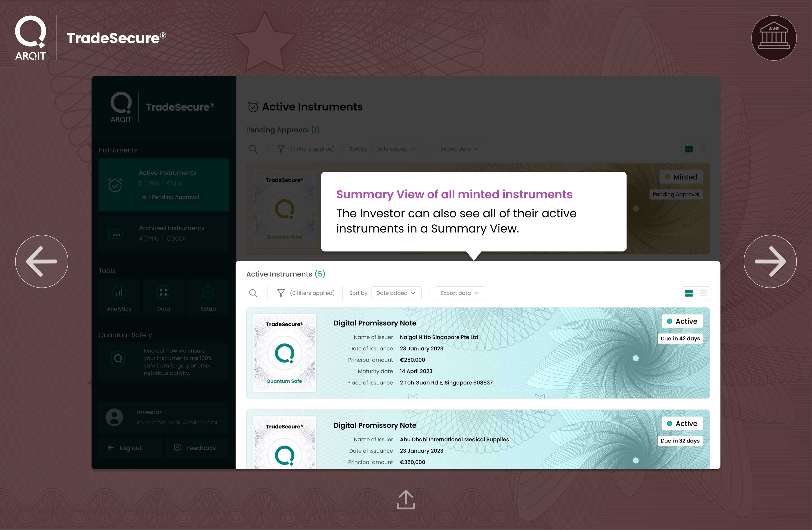Open the filter funnel in Pending Approval section
Image resolution: width=812 pixels, height=530 pixels.
(281, 149)
